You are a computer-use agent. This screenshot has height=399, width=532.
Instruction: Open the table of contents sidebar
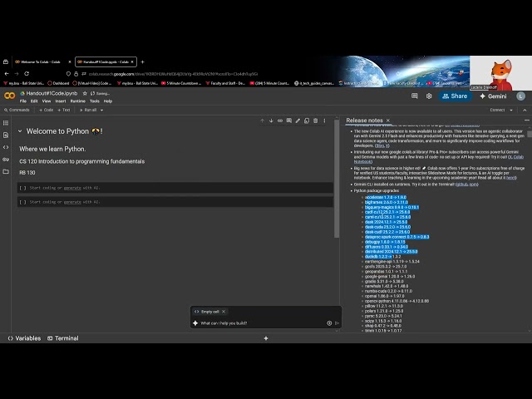pos(6,123)
